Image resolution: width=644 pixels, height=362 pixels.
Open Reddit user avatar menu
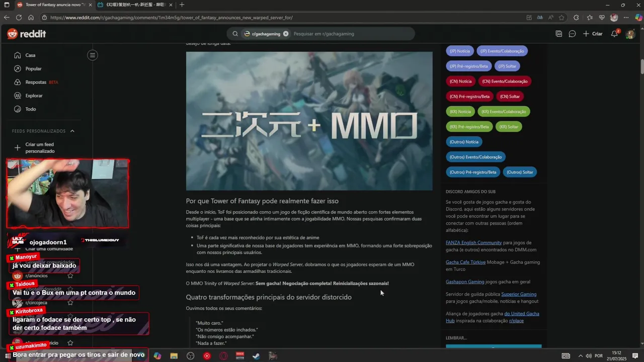[630, 34]
